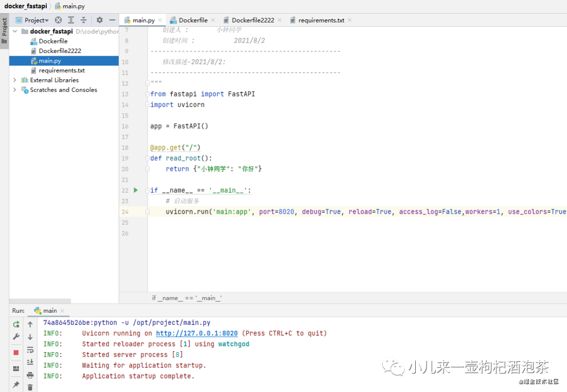The height and width of the screenshot is (392, 567).
Task: Click Expand All in Project toolbar
Action: coord(71,20)
